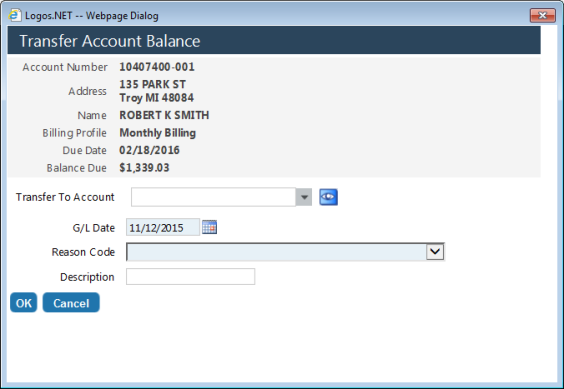Open the G/L Date calendar picker
This screenshot has width=564, height=389.
(209, 227)
